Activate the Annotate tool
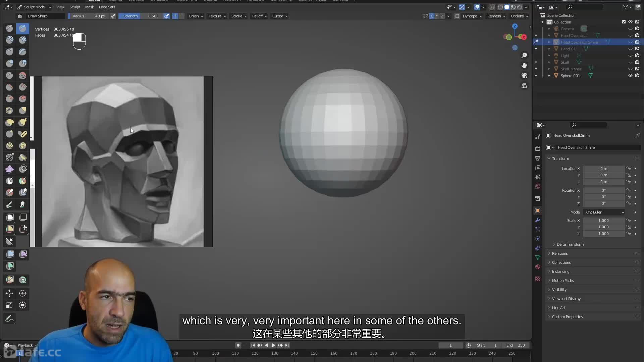Image resolution: width=644 pixels, height=362 pixels. (9, 318)
